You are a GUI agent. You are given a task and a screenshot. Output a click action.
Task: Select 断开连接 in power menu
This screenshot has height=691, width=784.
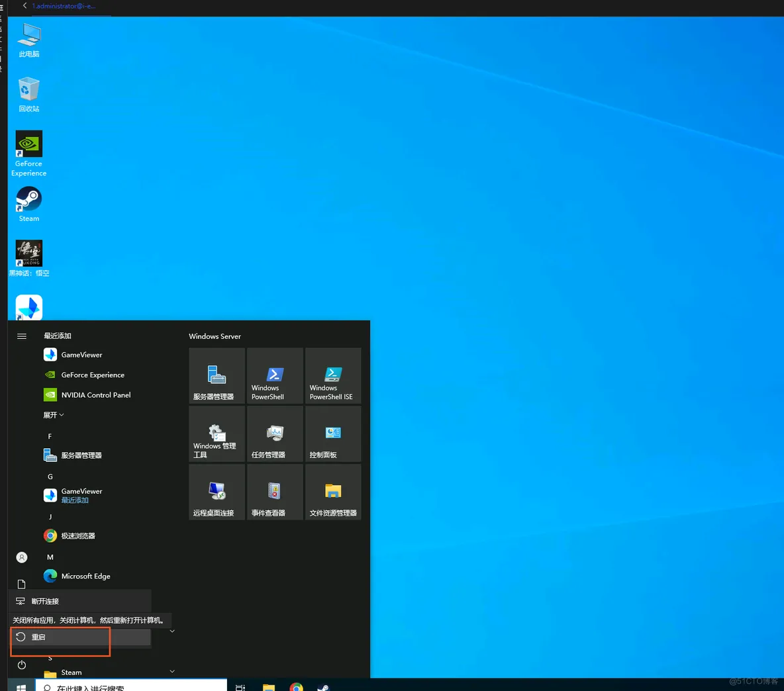click(80, 601)
